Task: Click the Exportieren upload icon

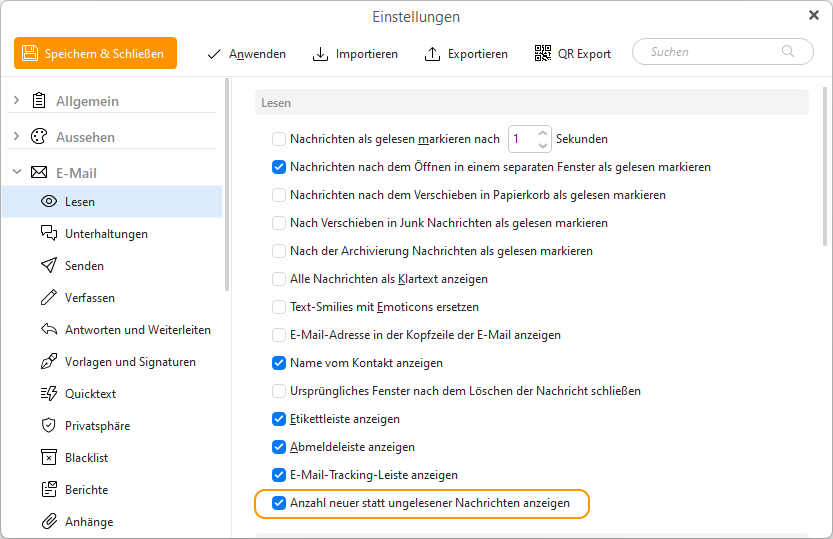Action: coord(432,54)
